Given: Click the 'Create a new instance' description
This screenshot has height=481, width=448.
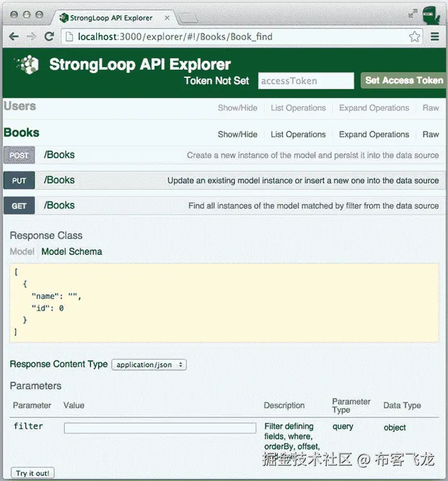Looking at the screenshot, I should (x=313, y=155).
